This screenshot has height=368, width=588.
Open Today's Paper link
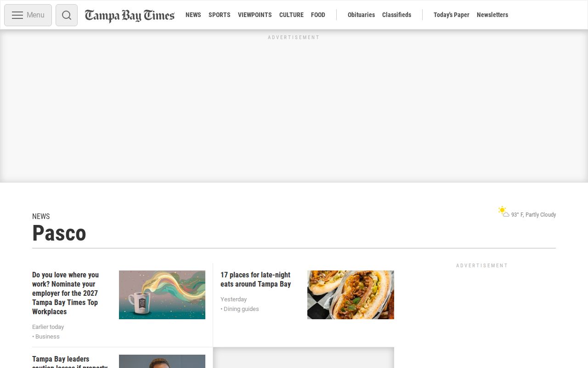click(452, 15)
